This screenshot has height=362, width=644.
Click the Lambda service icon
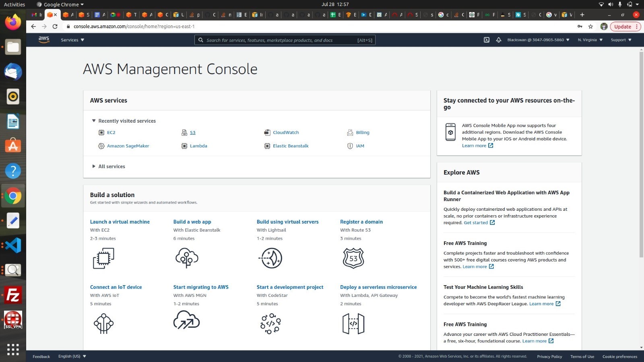(x=184, y=146)
